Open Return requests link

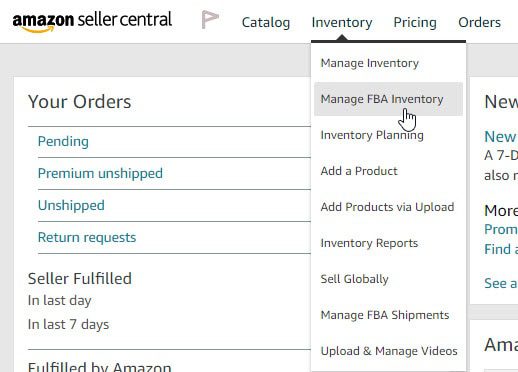point(87,237)
